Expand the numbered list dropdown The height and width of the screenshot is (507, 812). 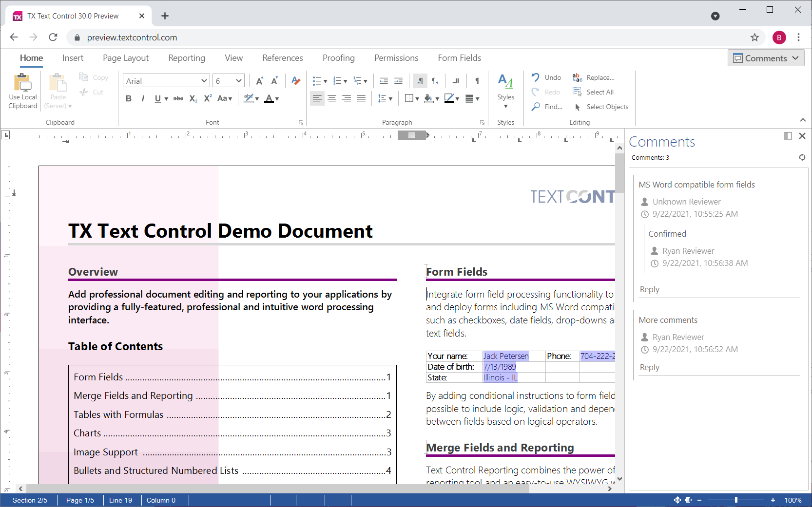(345, 81)
